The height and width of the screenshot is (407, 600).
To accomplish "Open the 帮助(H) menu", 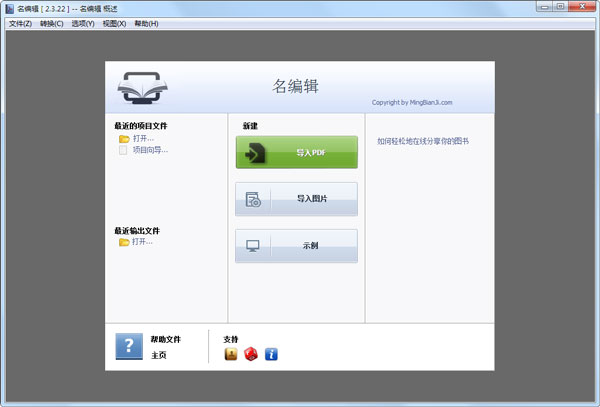I will [x=146, y=24].
